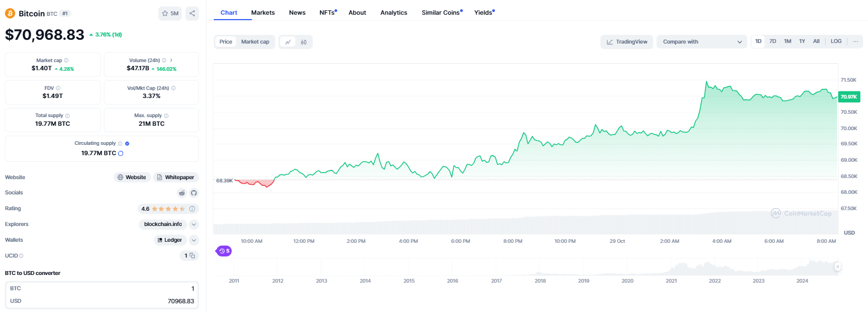This screenshot has width=868, height=312.
Task: Show FDV info icon
Action: [58, 88]
